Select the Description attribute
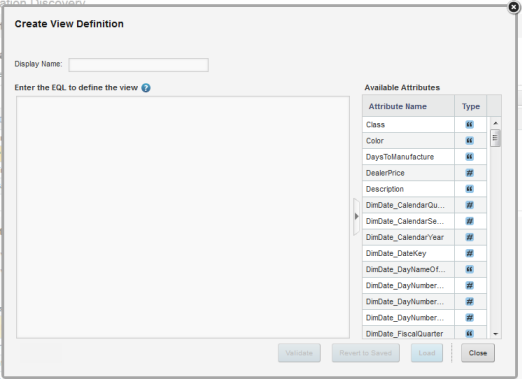The image size is (522, 379). (408, 189)
